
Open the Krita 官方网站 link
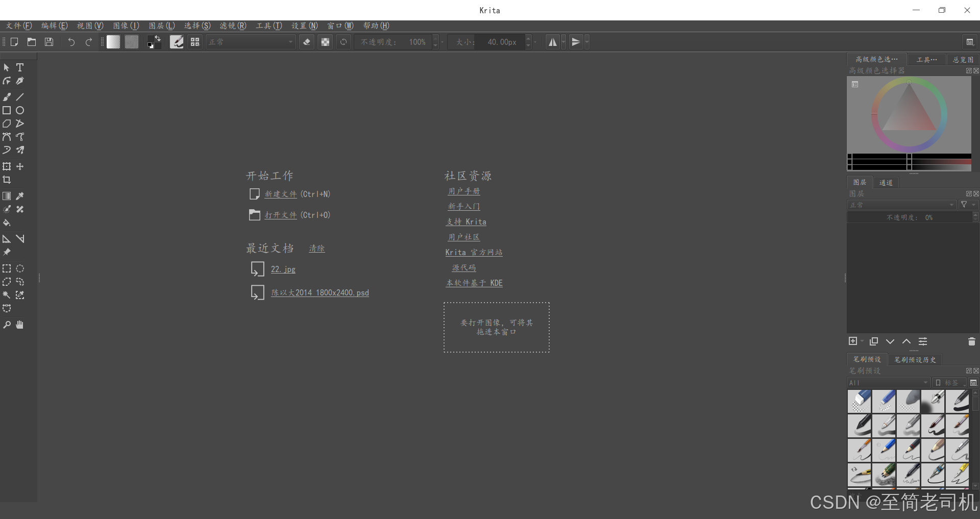(474, 252)
